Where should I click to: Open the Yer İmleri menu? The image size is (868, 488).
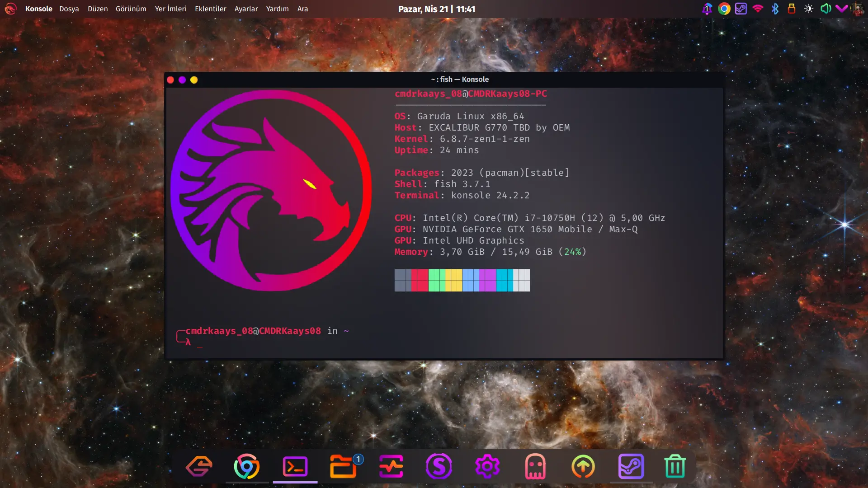[x=170, y=9]
